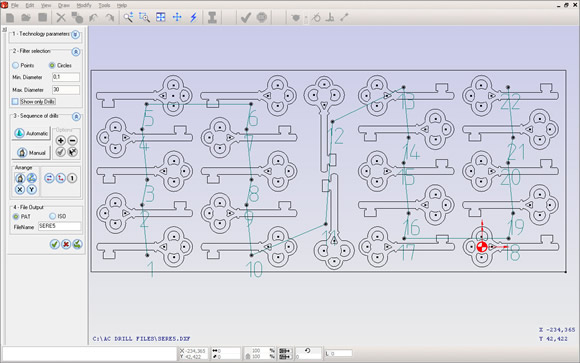Select the PAT file output option

16,216
